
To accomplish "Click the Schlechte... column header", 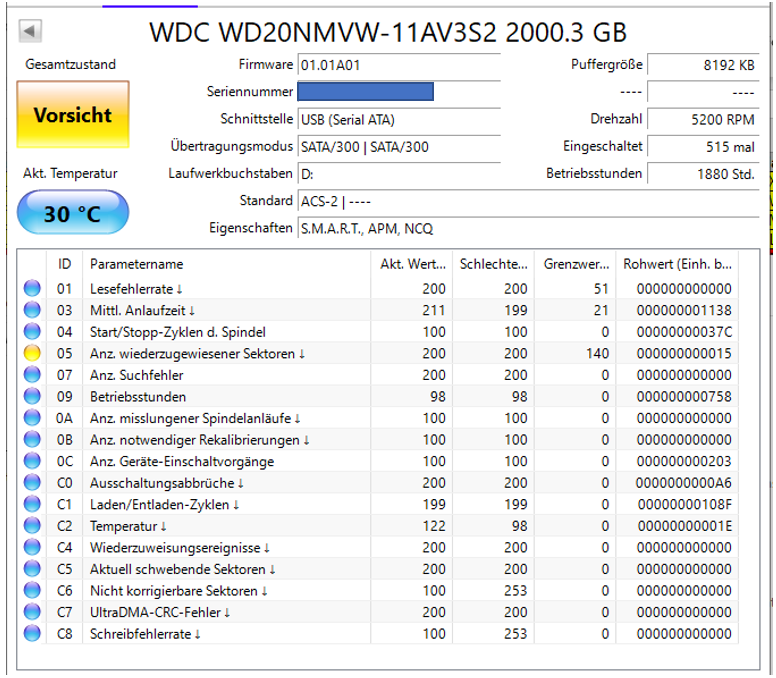I will (493, 264).
